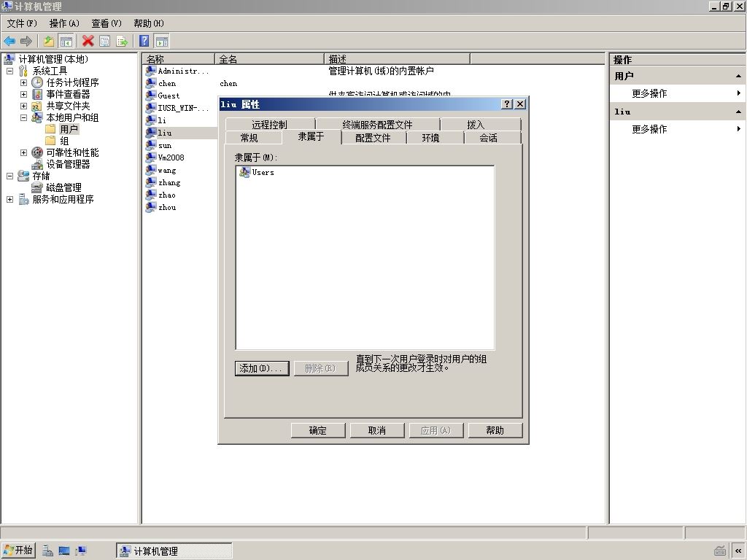This screenshot has height=560, width=747.
Task: Click the zhou user account icon
Action: 151,207
